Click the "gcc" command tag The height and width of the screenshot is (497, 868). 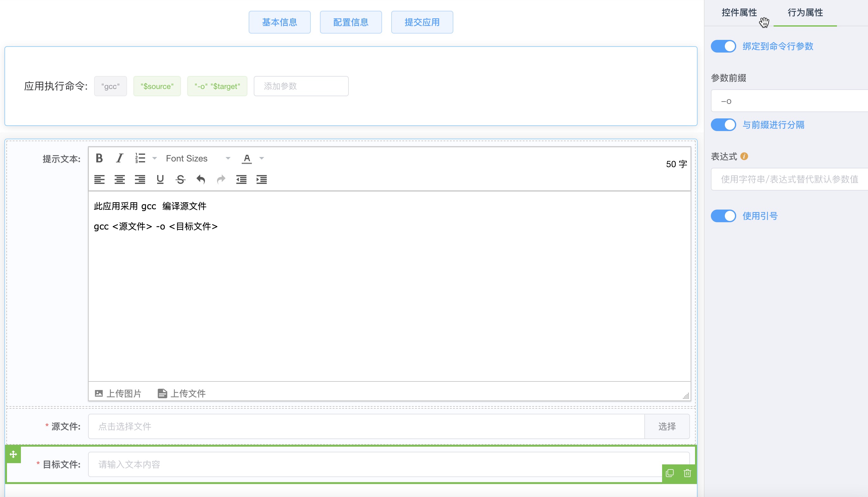pos(110,86)
